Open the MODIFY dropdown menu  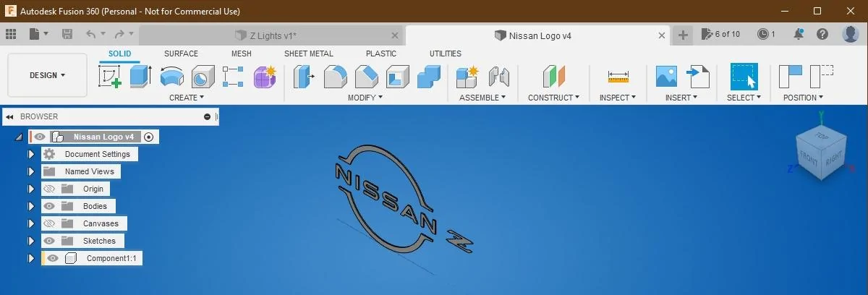pyautogui.click(x=365, y=98)
